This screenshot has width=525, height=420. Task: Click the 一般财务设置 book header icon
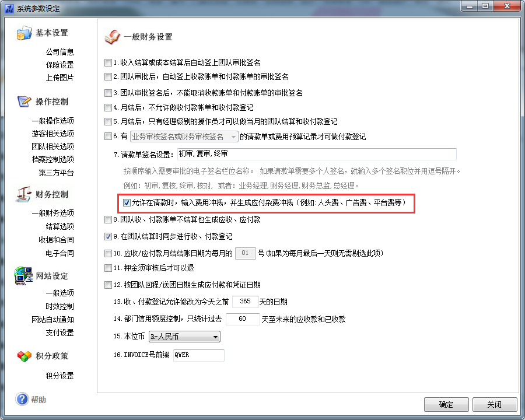(112, 37)
